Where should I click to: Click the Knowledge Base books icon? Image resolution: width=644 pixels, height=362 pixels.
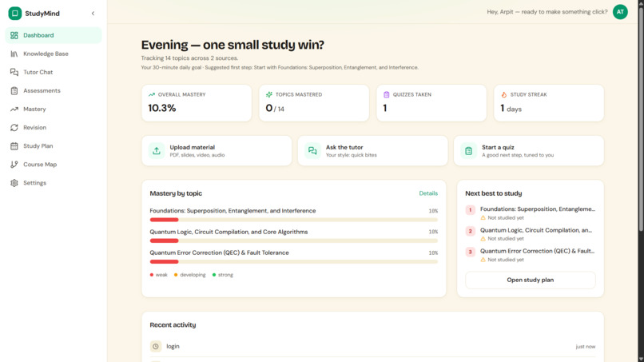pyautogui.click(x=14, y=54)
